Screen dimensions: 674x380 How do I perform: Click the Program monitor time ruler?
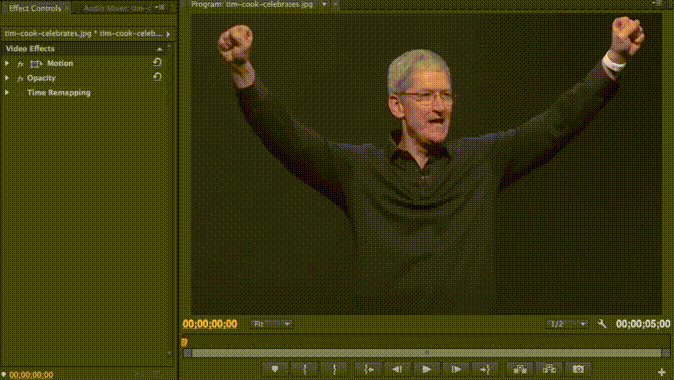(426, 342)
